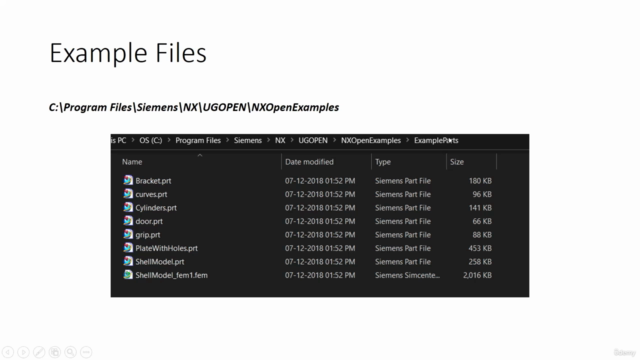
Task: Navigate to OS (C:) in breadcrumb
Action: tap(151, 140)
